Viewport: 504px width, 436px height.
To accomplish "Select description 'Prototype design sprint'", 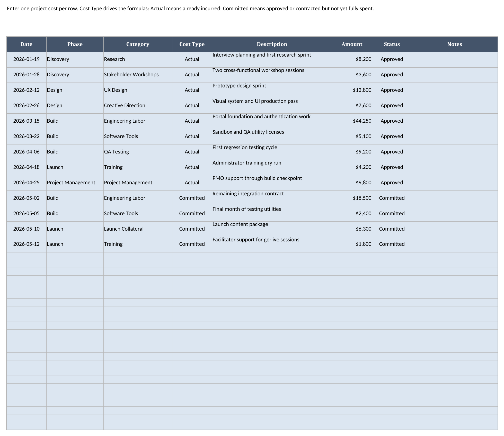I will pyautogui.click(x=272, y=90).
